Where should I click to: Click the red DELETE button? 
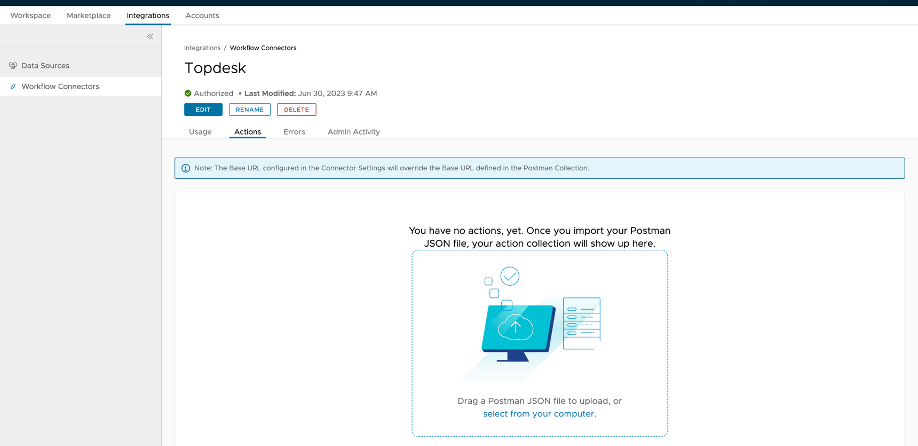(296, 109)
